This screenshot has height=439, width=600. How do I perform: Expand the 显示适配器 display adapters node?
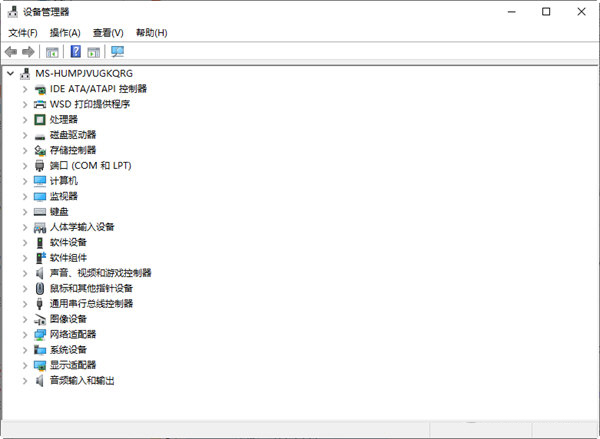point(25,365)
